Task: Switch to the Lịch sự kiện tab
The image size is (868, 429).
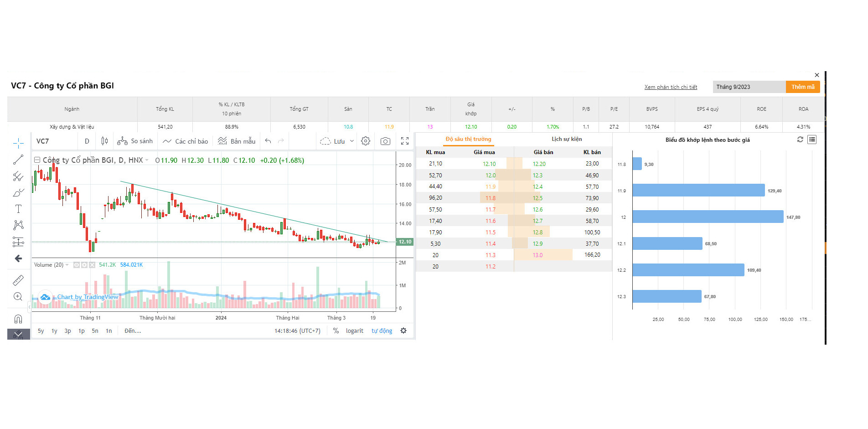Action: tap(567, 139)
